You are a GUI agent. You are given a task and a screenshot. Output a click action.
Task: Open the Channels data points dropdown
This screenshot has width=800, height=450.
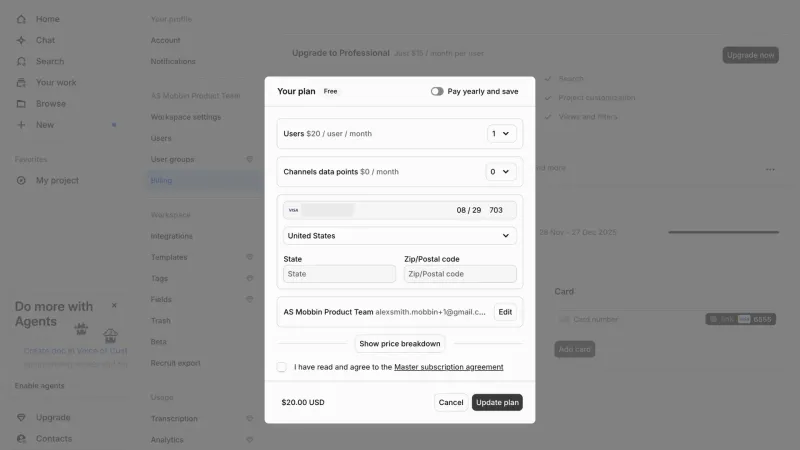[x=501, y=172]
